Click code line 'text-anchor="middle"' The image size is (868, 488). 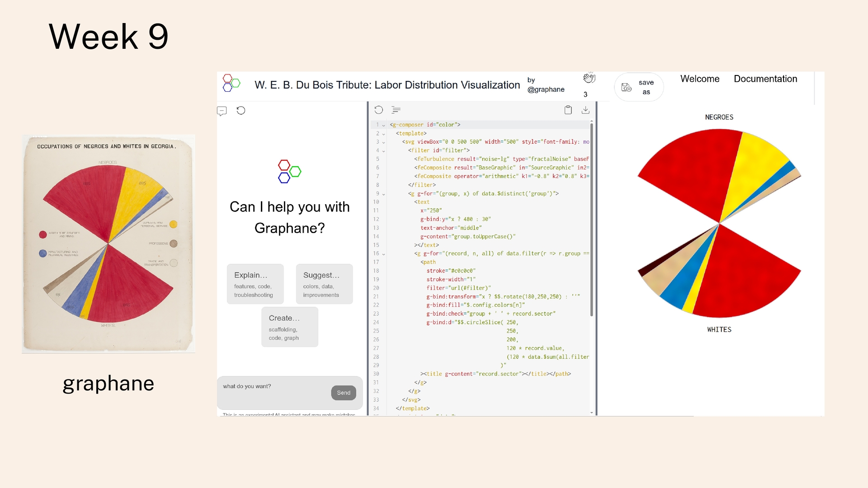pyautogui.click(x=451, y=228)
